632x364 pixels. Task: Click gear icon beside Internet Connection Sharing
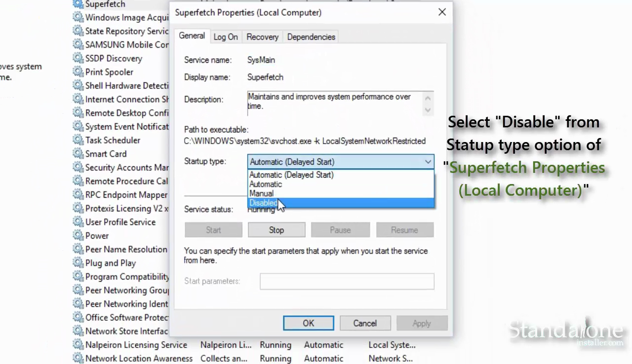pyautogui.click(x=78, y=99)
